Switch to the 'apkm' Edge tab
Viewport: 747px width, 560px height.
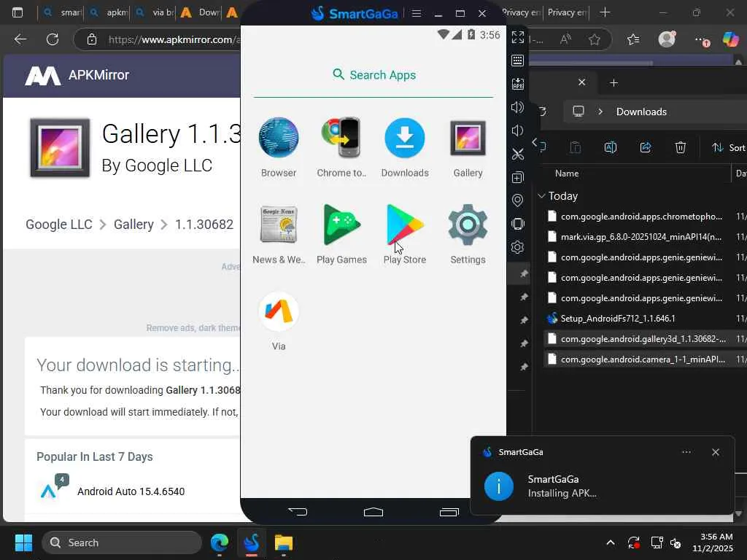pos(109,12)
